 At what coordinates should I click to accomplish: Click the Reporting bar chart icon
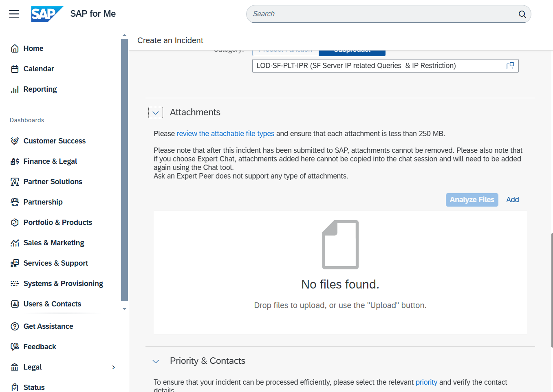(15, 89)
